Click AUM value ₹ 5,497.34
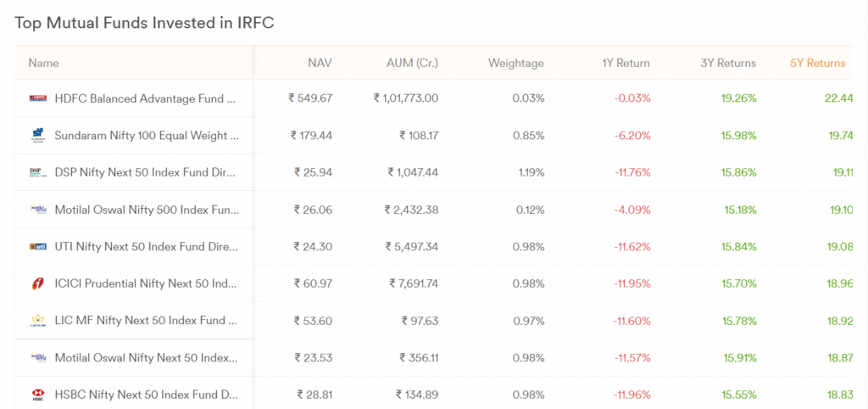The height and width of the screenshot is (409, 868). pos(412,247)
